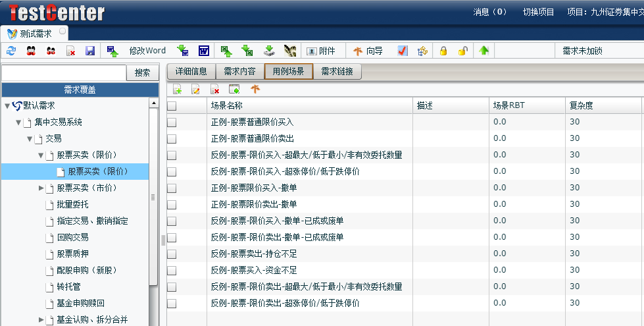This screenshot has height=326, width=644.
Task: Tick the checkbox for 反例-股票卖出-持仓不足
Action: point(172,254)
